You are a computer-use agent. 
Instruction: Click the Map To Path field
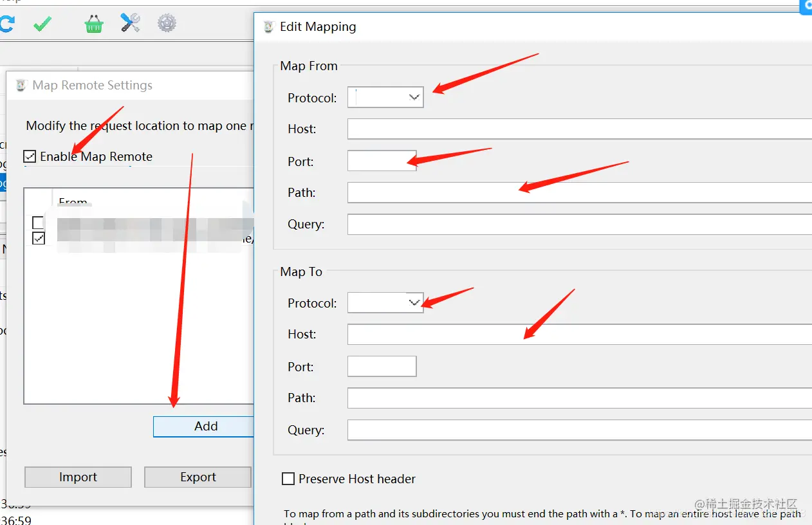pos(580,398)
